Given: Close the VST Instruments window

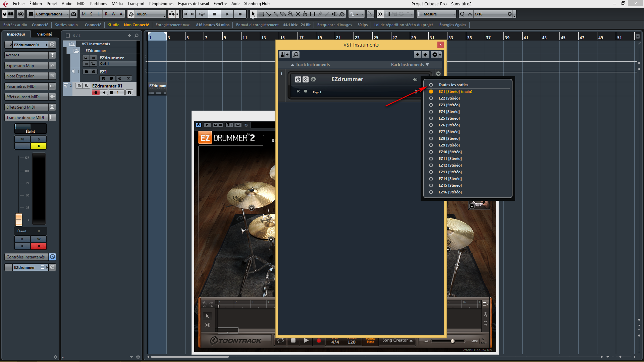Looking at the screenshot, I should (440, 45).
